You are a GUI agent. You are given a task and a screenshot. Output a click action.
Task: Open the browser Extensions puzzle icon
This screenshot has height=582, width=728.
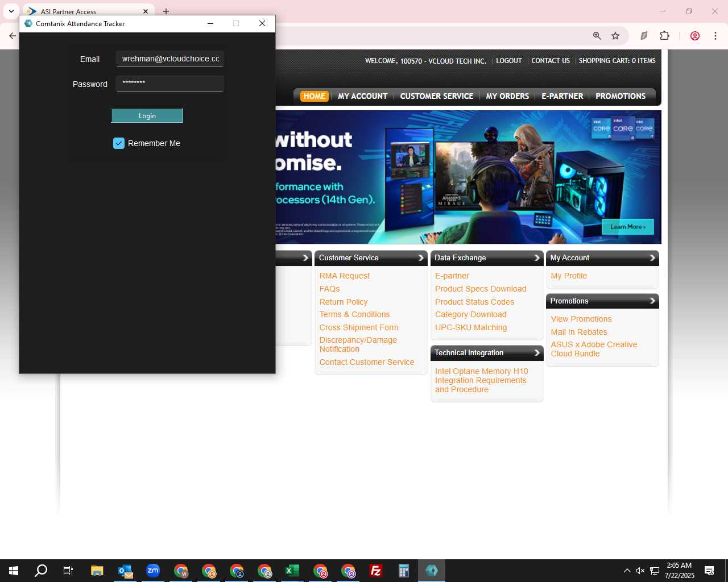(664, 36)
